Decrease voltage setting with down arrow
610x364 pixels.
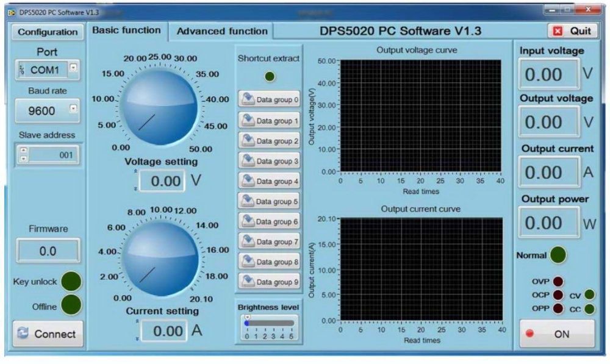pos(136,188)
